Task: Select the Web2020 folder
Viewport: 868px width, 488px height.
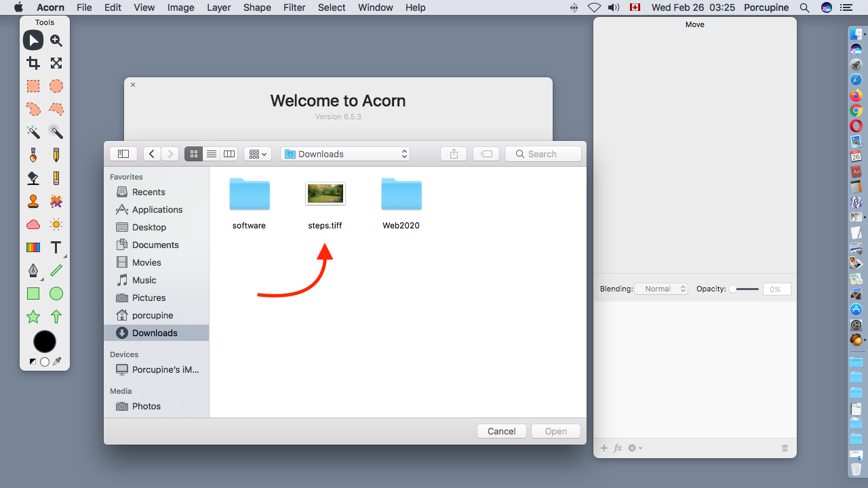Action: pyautogui.click(x=401, y=195)
